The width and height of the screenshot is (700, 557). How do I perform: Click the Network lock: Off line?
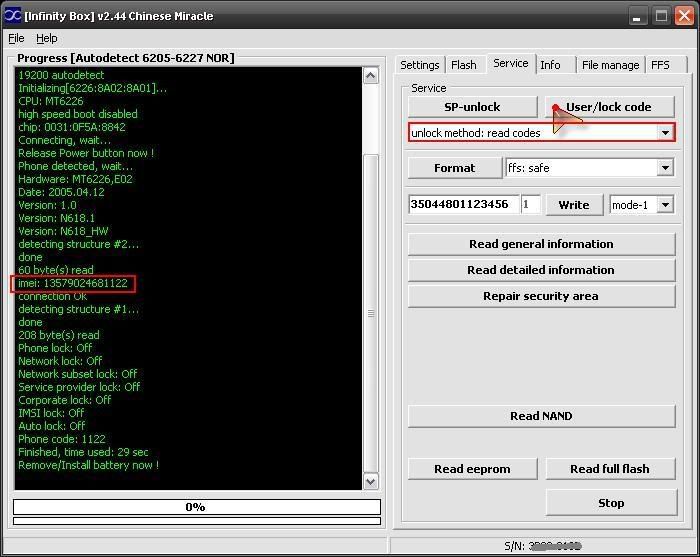coord(60,361)
